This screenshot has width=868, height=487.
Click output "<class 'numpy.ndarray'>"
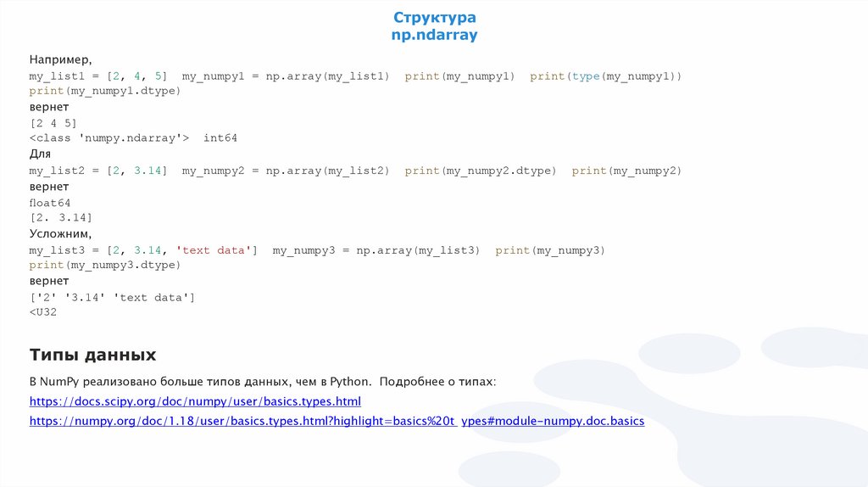[x=109, y=138]
